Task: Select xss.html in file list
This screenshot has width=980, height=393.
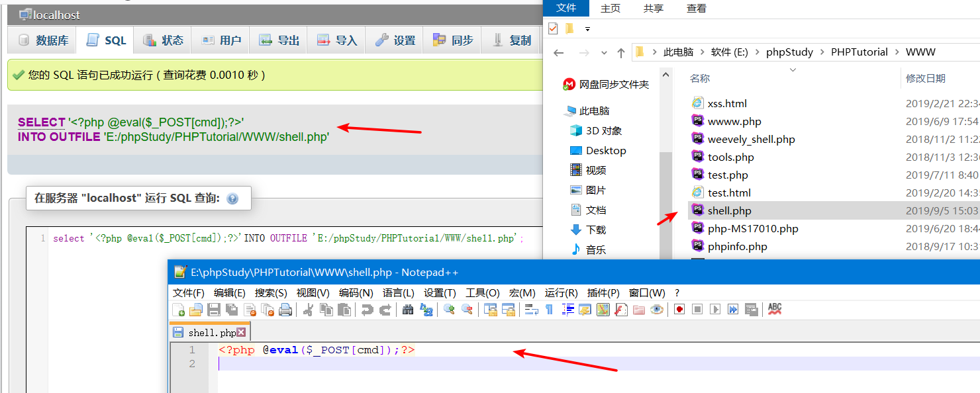Action: tap(727, 103)
